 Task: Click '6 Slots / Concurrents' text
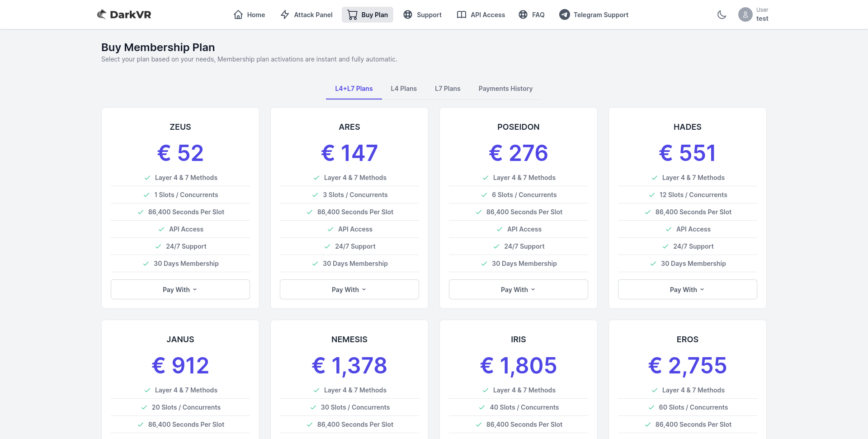(x=524, y=195)
